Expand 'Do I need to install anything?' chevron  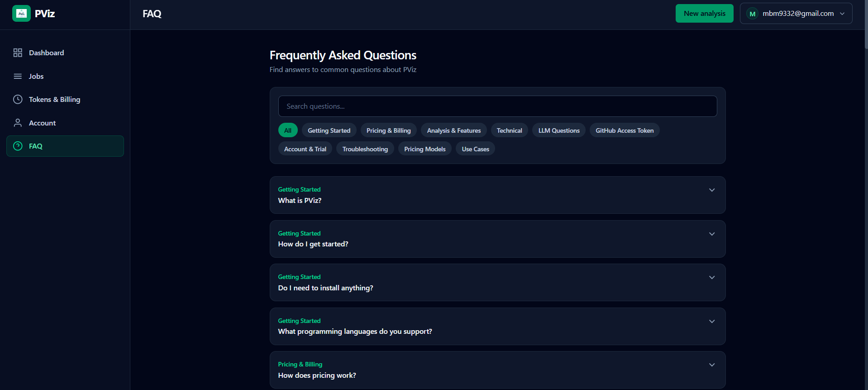click(711, 277)
